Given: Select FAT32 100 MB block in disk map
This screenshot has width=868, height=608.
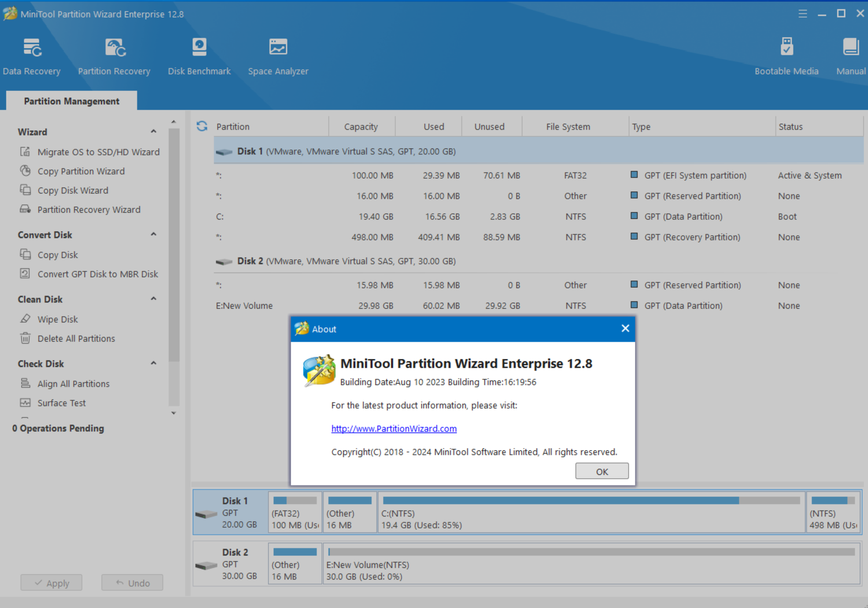Looking at the screenshot, I should pos(295,512).
